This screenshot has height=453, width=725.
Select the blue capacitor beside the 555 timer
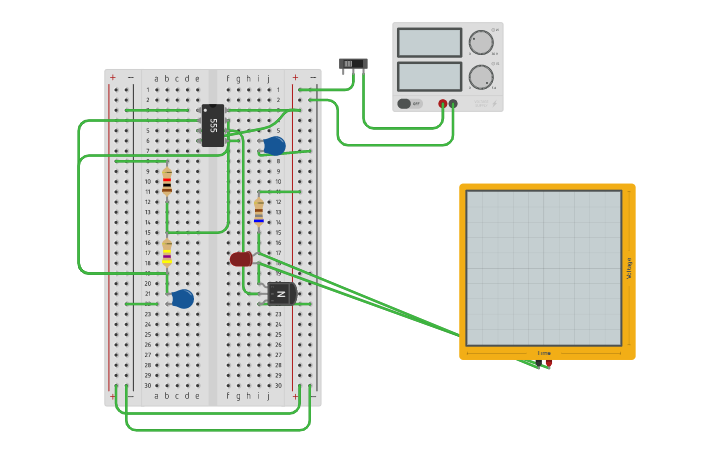274,146
